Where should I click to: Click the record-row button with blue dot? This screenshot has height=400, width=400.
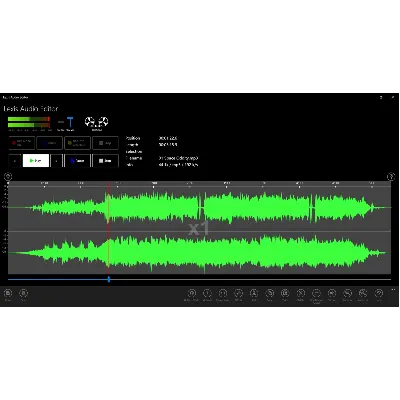click(x=49, y=143)
